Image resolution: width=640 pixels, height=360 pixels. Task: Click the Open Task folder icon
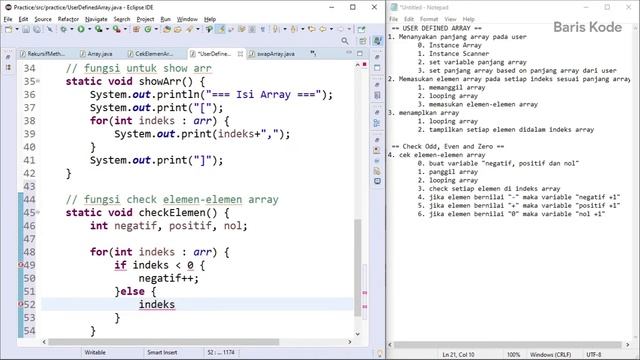click(x=178, y=29)
